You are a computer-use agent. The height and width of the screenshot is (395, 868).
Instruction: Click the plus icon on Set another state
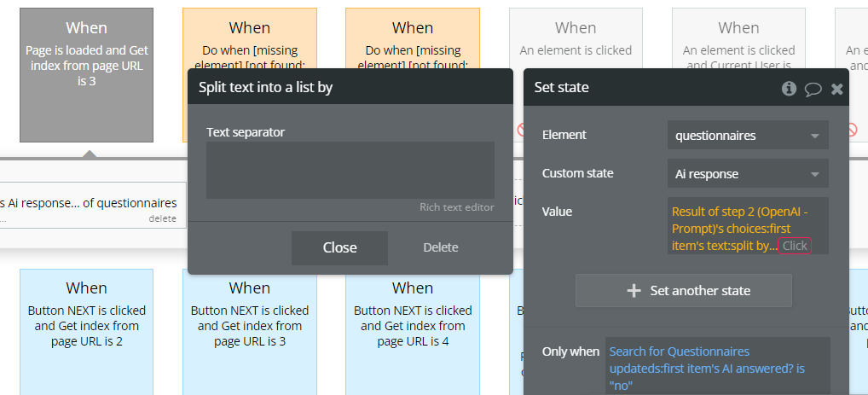(x=634, y=290)
